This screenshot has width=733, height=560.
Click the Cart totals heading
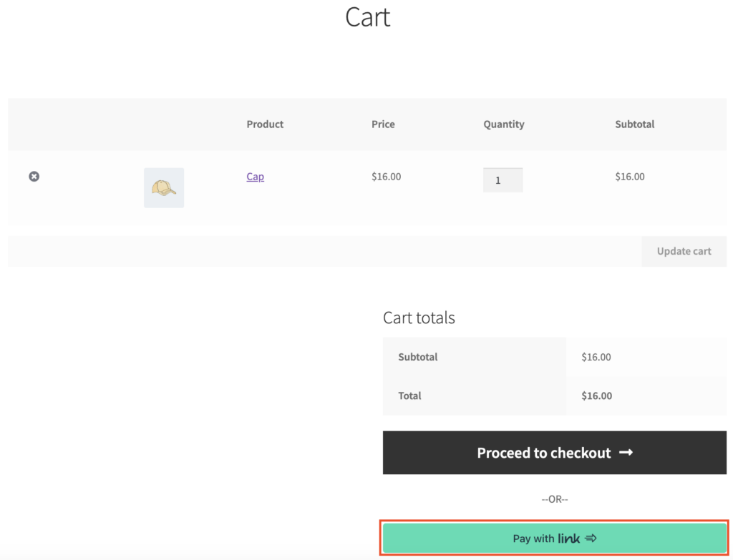point(419,318)
